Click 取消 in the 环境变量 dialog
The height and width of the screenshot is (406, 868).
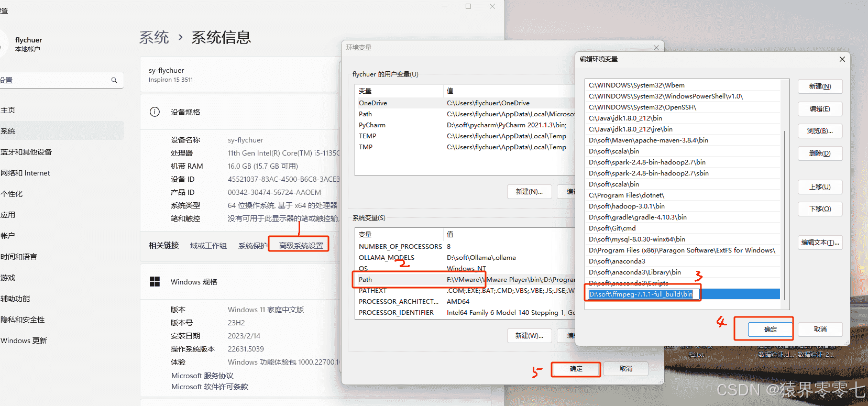626,369
